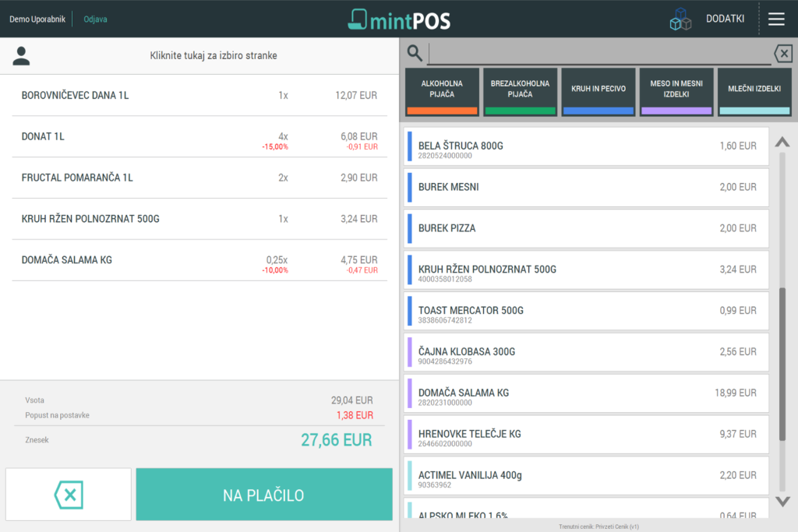Choose the Mlečni izdelki category
The height and width of the screenshot is (532, 798).
(x=754, y=92)
